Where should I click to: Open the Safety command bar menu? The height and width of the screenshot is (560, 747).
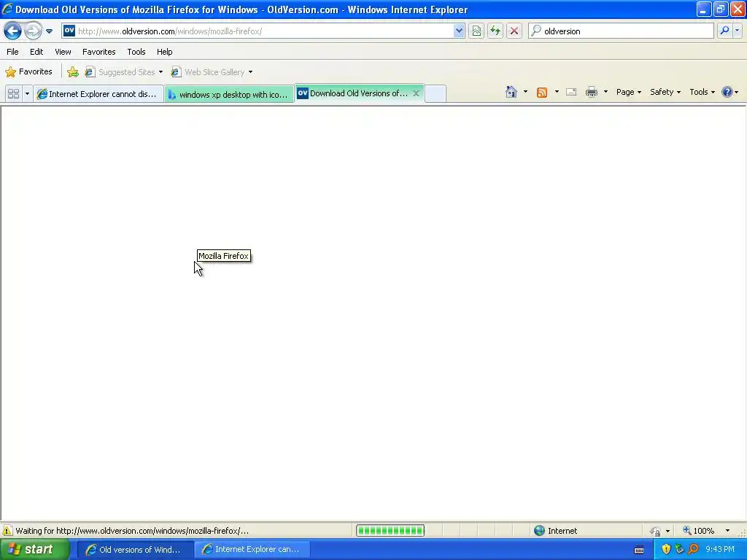pyautogui.click(x=665, y=92)
